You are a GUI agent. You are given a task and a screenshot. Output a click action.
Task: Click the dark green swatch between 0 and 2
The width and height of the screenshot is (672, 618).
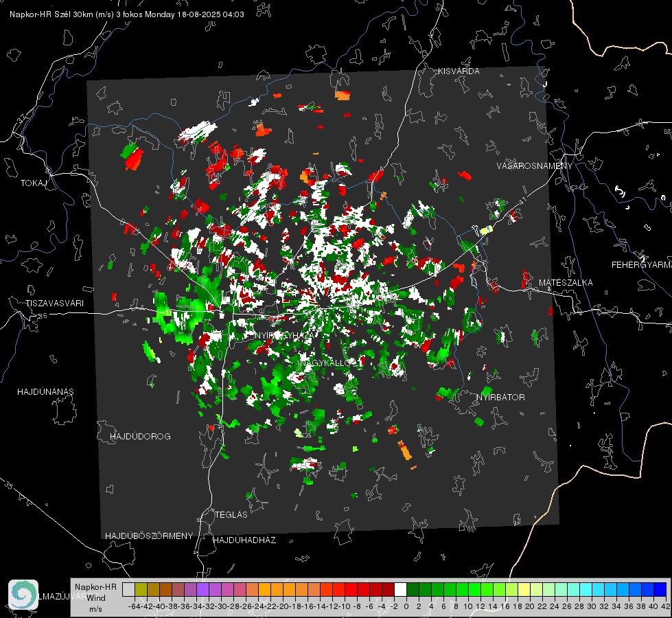click(x=413, y=590)
